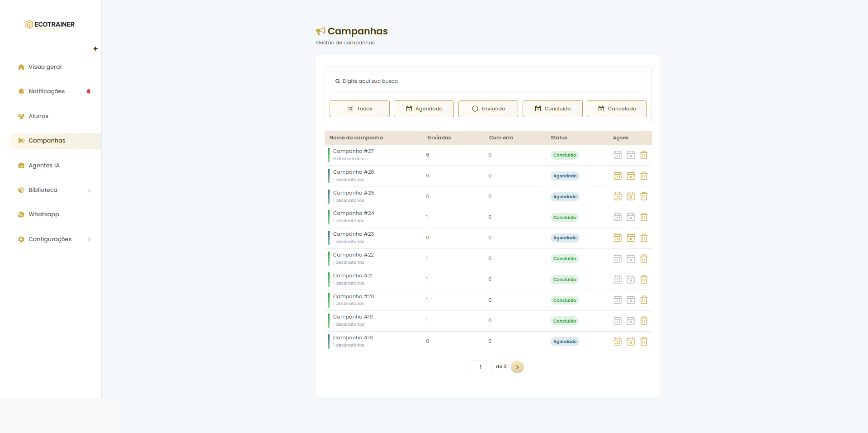Click the red notification bell badge
This screenshot has height=433, width=868.
pyautogui.click(x=89, y=91)
